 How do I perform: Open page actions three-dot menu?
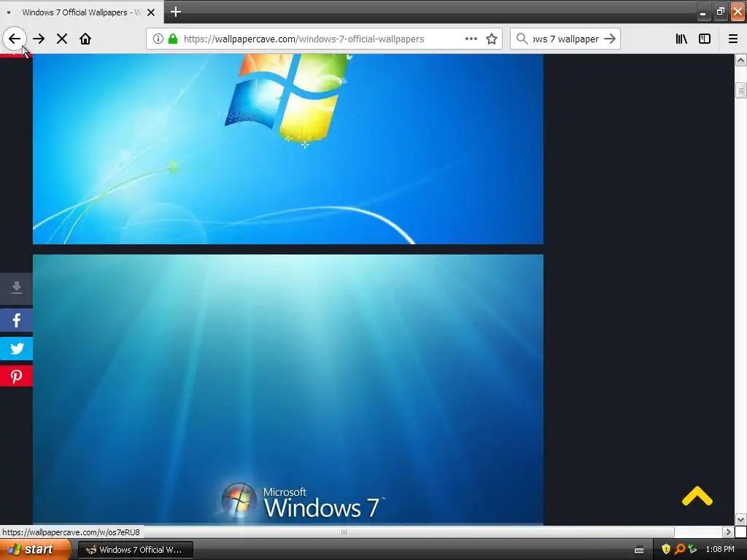pyautogui.click(x=471, y=39)
